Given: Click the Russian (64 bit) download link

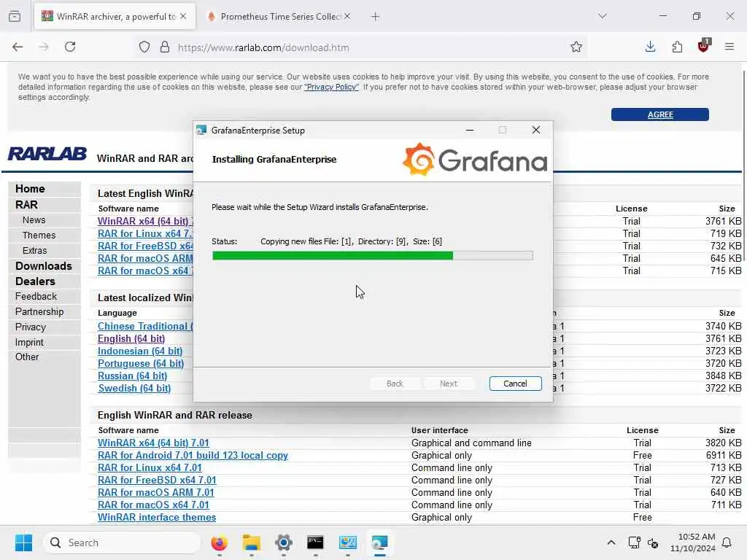Looking at the screenshot, I should [x=133, y=376].
